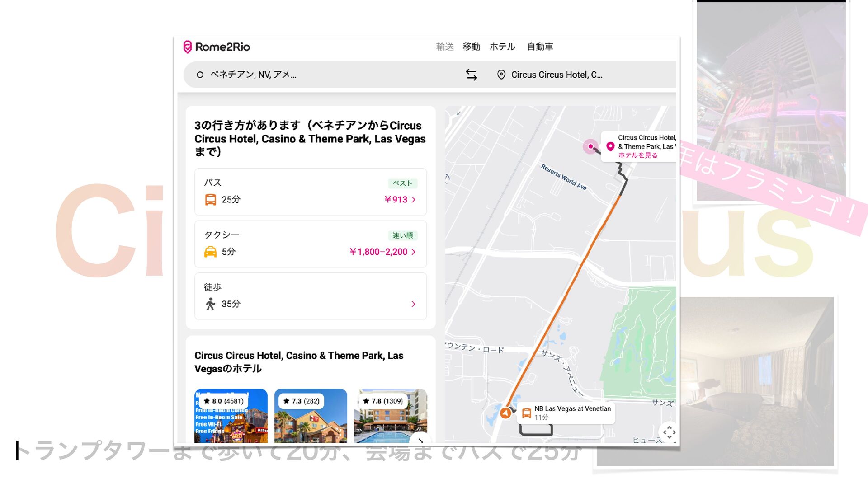Image resolution: width=868 pixels, height=488 pixels.
Task: Click the destination pin icon in search bar
Action: [501, 75]
